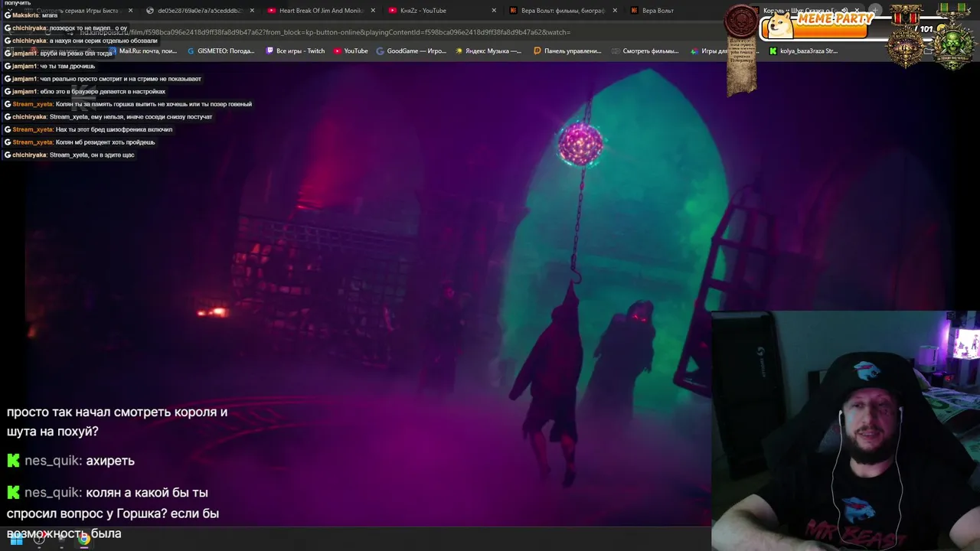Screen dimensions: 980x551
Task: Open the 'Вера Вольт: фильмы, биография' tab
Action: click(563, 11)
